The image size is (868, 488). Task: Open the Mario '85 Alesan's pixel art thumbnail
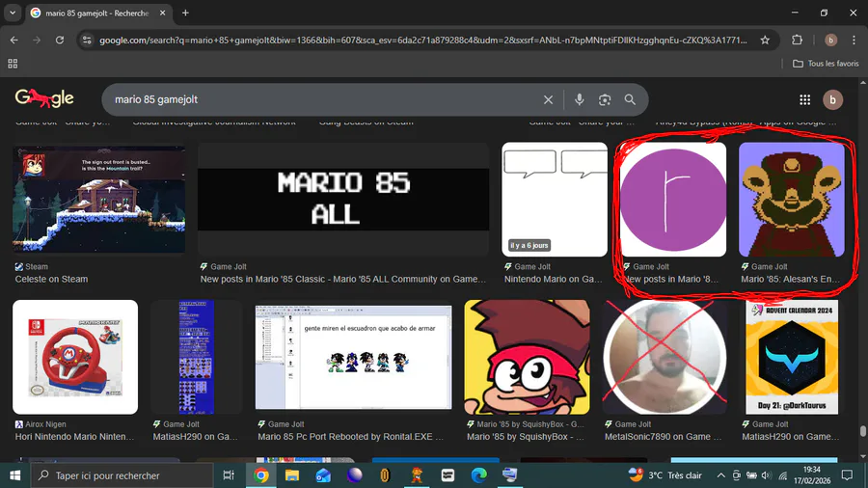pyautogui.click(x=792, y=200)
